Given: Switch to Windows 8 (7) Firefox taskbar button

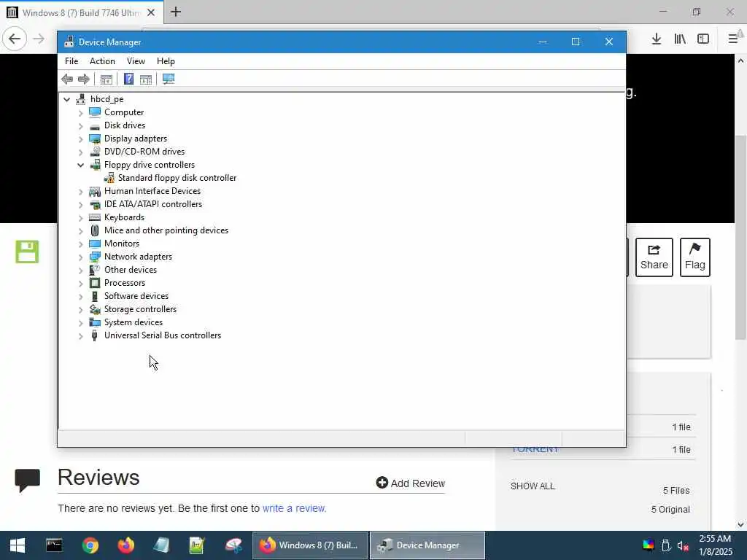Looking at the screenshot, I should pyautogui.click(x=309, y=545).
